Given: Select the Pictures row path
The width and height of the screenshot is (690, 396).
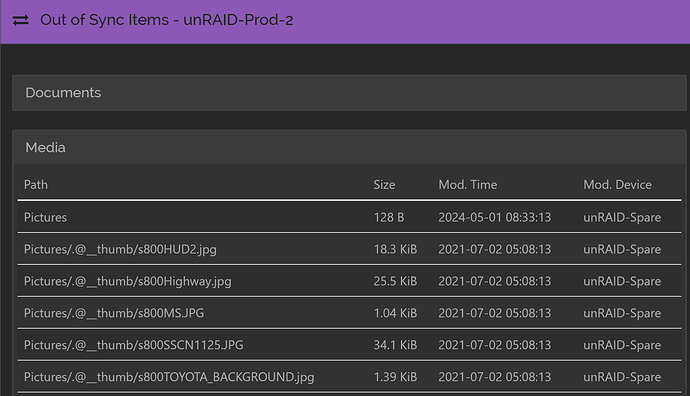Looking at the screenshot, I should 45,217.
